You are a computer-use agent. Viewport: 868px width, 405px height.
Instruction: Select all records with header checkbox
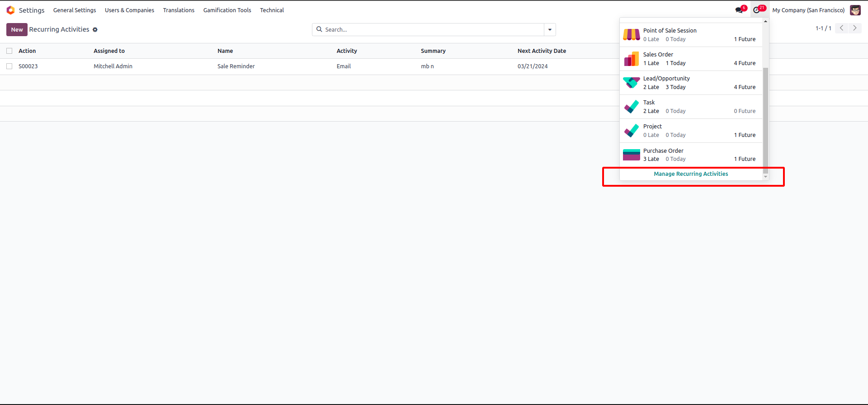[9, 51]
